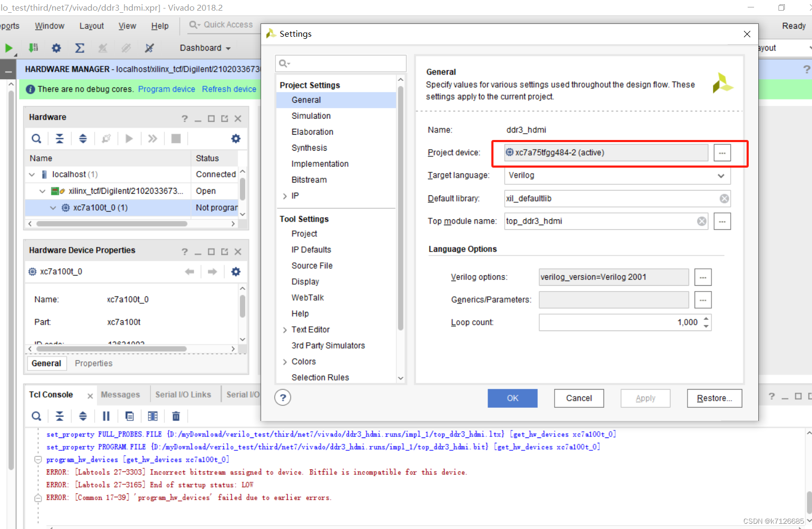812x529 pixels.
Task: Open Generics/Parameters editor
Action: point(703,300)
